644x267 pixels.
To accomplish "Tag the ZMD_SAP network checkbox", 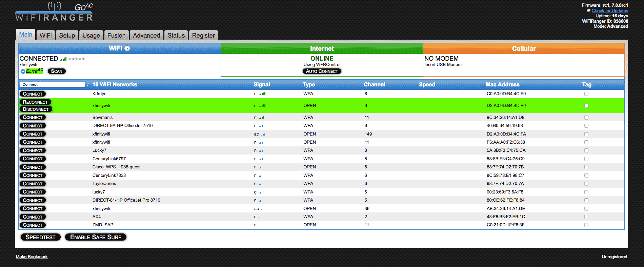I will tap(586, 225).
